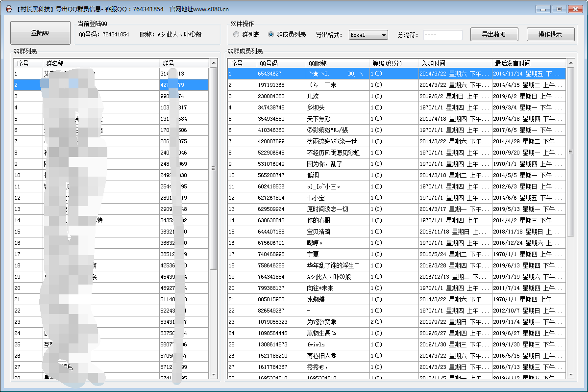This screenshot has width=588, height=392.
Task: Select member row with QQ 197191365
Action: pyautogui.click(x=396, y=85)
